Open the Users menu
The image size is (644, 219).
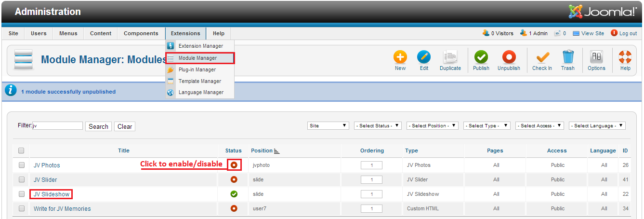click(39, 33)
